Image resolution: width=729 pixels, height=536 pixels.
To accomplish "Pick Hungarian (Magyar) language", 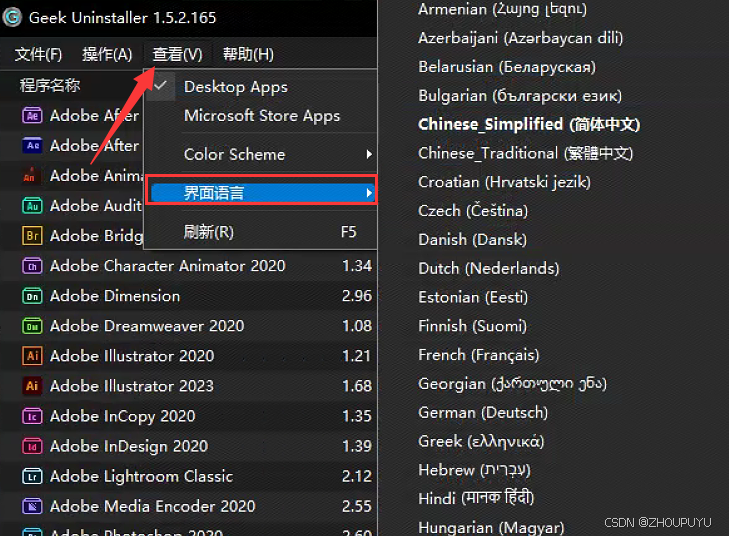I will pos(491,528).
